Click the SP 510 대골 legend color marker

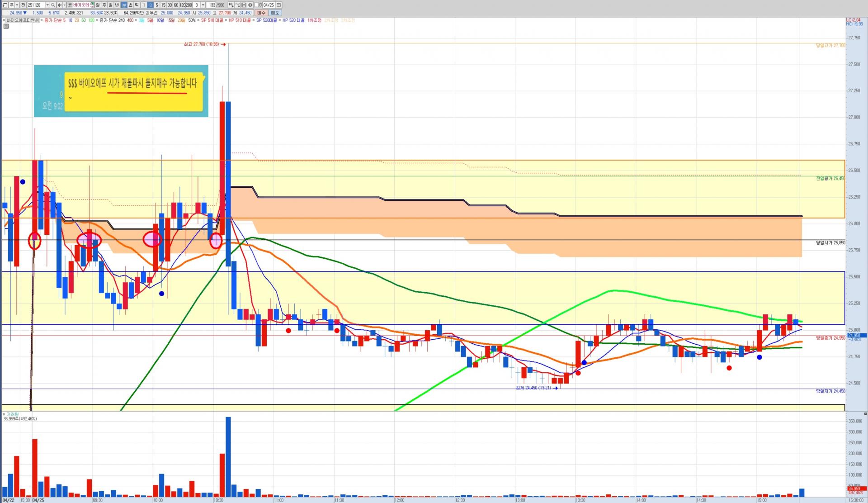pyautogui.click(x=198, y=20)
